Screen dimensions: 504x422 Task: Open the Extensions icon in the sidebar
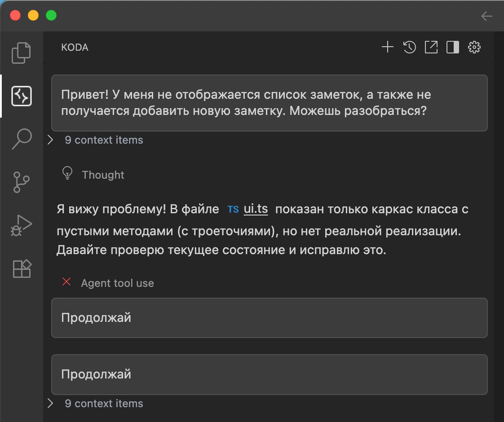[x=21, y=268]
